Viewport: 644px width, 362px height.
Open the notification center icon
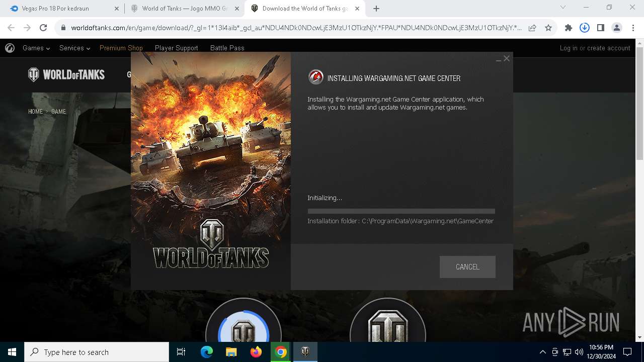tap(627, 352)
